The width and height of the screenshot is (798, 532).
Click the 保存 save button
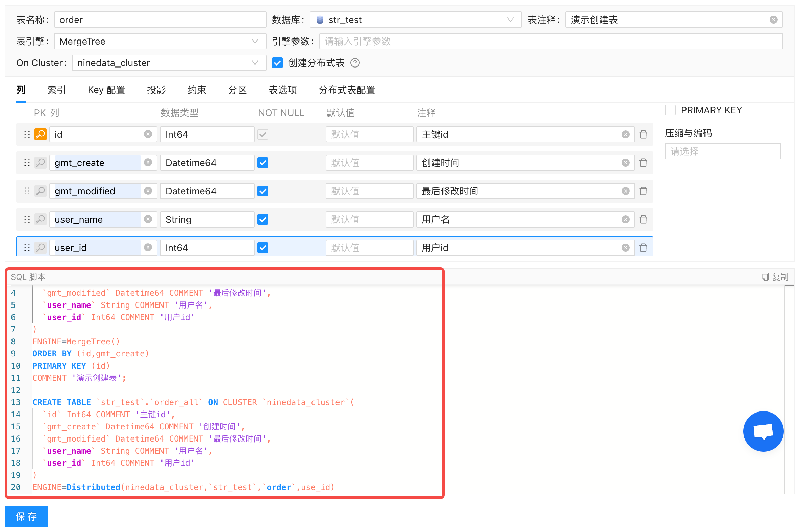click(x=26, y=516)
